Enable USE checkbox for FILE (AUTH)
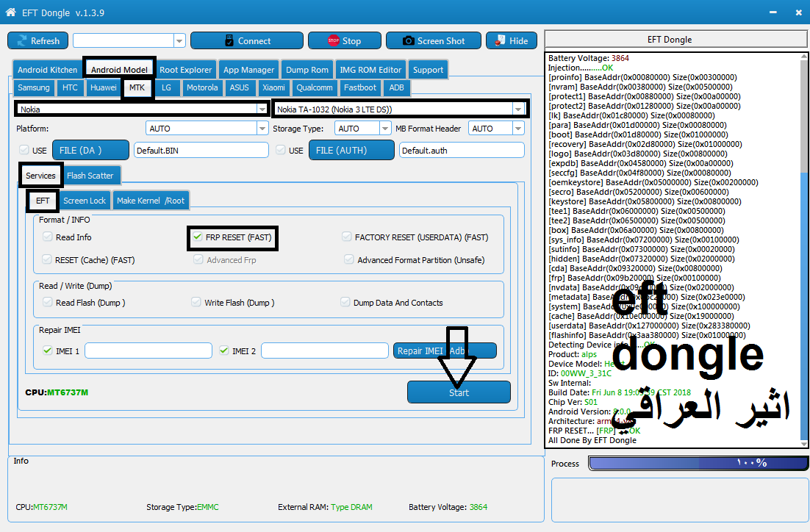810x532 pixels. (x=281, y=150)
